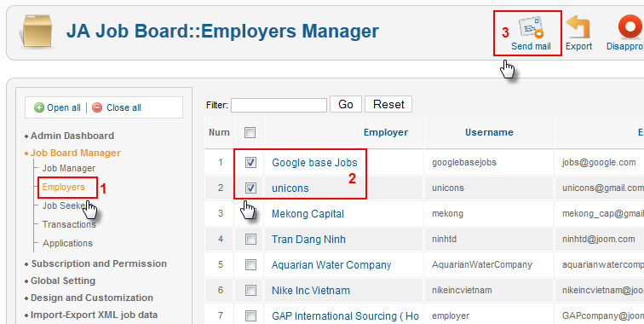Sort by the Employer column header

[x=386, y=132]
